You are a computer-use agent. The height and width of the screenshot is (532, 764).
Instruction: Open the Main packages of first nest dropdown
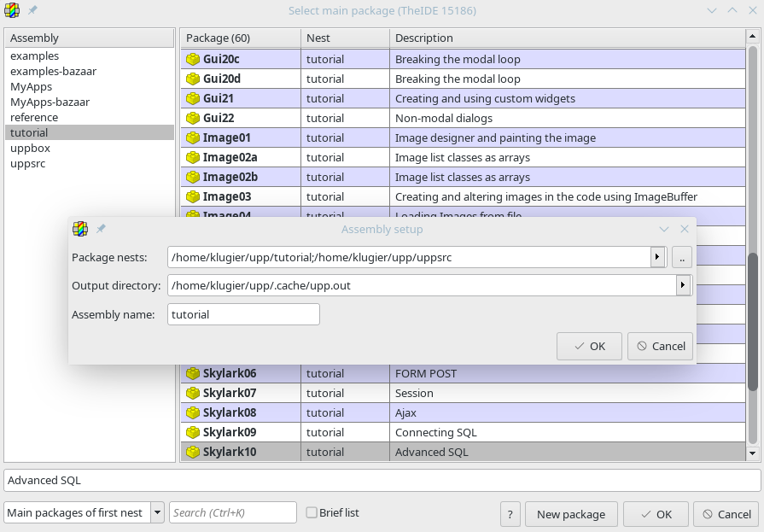[x=158, y=512]
